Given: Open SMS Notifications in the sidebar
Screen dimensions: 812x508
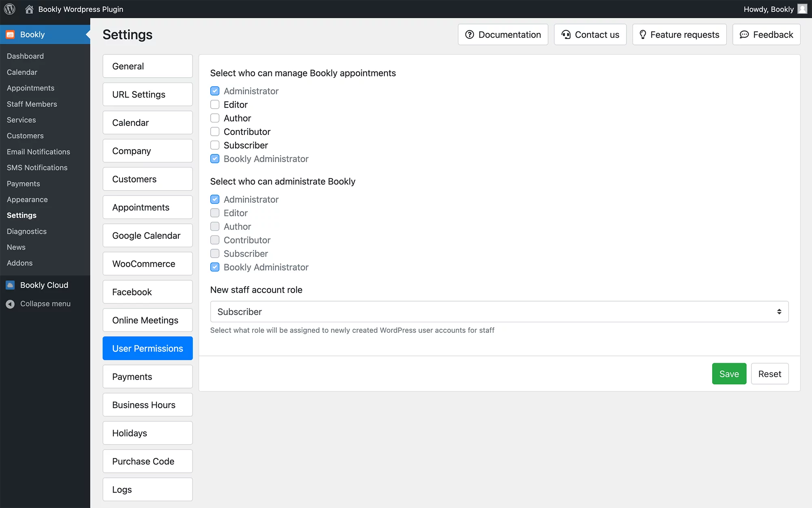Looking at the screenshot, I should (x=37, y=167).
